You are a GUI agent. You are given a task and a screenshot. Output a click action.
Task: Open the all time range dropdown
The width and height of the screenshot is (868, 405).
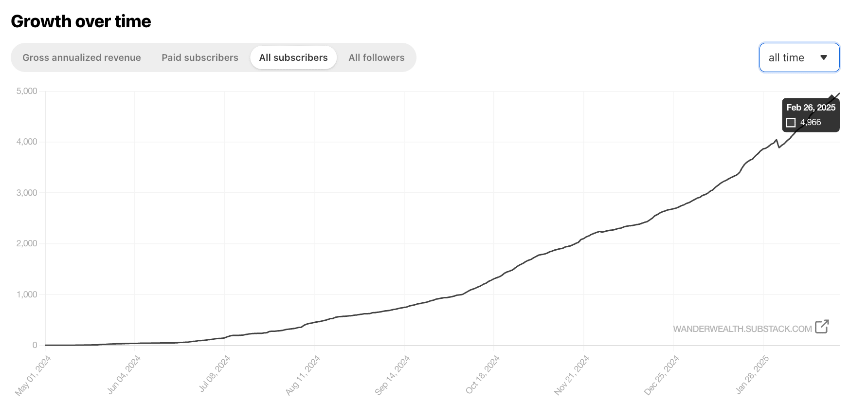coord(799,57)
